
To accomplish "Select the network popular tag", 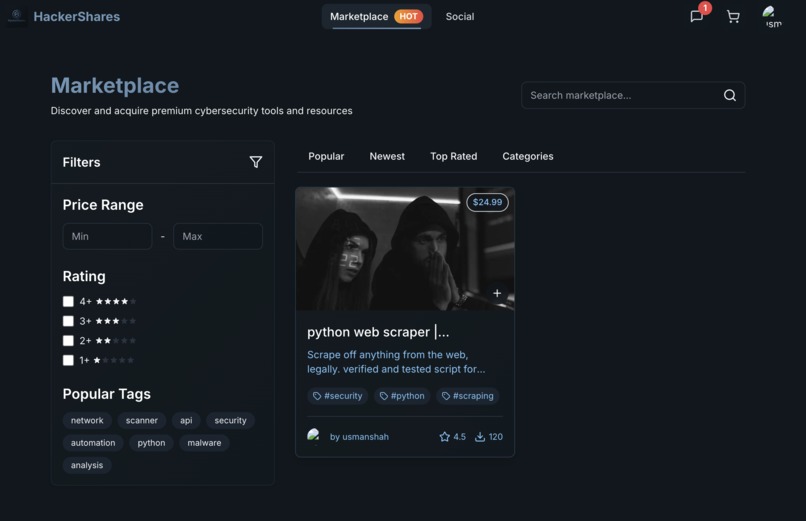I will [87, 420].
